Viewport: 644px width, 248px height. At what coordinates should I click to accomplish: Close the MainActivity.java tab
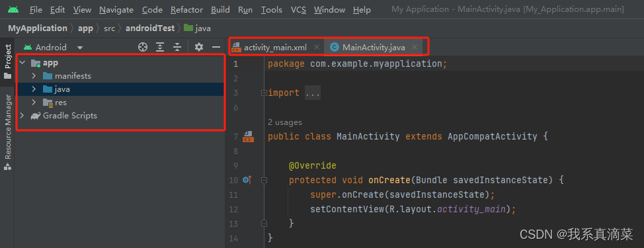point(415,47)
